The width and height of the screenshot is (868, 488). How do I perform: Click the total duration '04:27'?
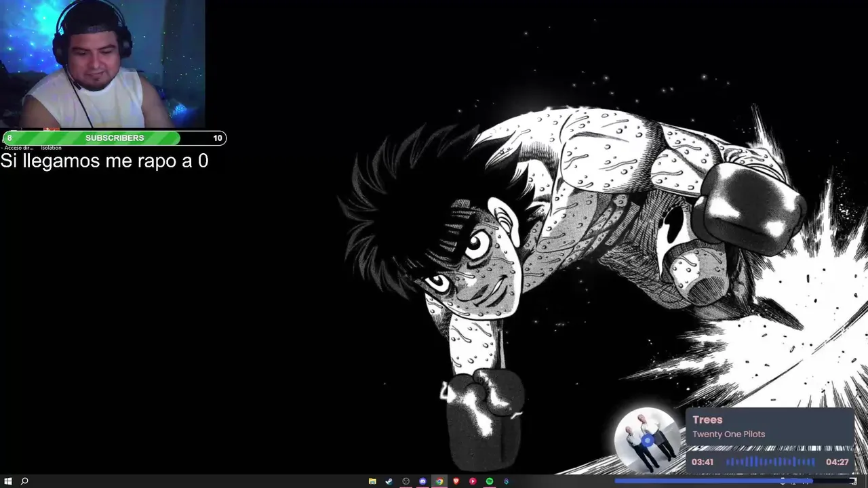(837, 462)
